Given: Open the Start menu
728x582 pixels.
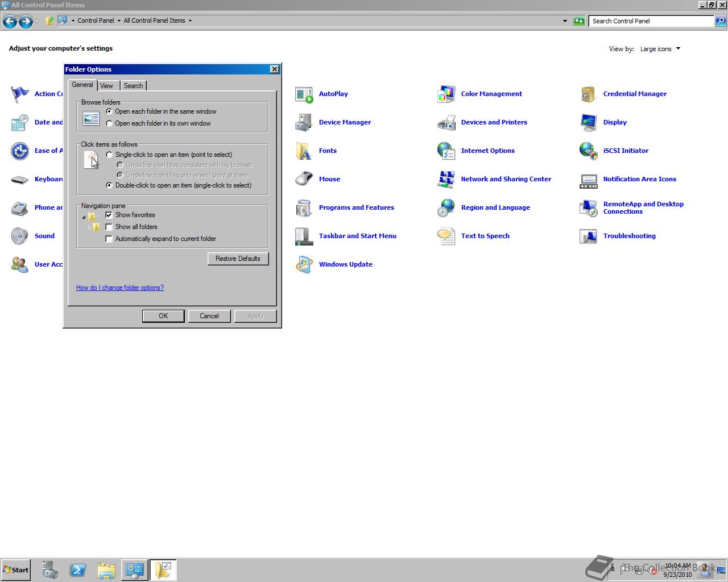Looking at the screenshot, I should pyautogui.click(x=15, y=570).
